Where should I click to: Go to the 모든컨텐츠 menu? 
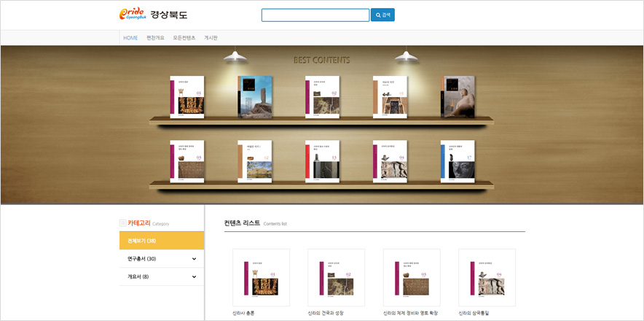184,38
